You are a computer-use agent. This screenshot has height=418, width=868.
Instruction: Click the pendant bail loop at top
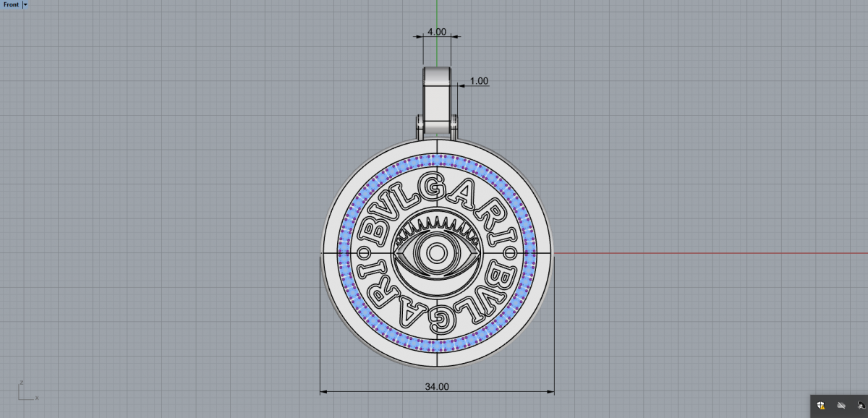click(437, 101)
